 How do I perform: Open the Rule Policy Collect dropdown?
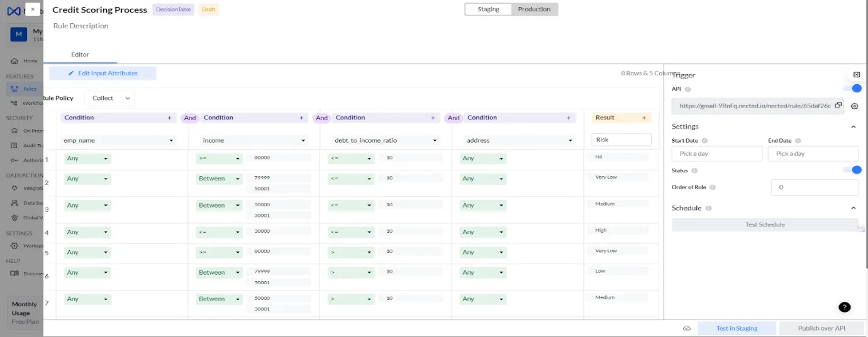(x=109, y=98)
